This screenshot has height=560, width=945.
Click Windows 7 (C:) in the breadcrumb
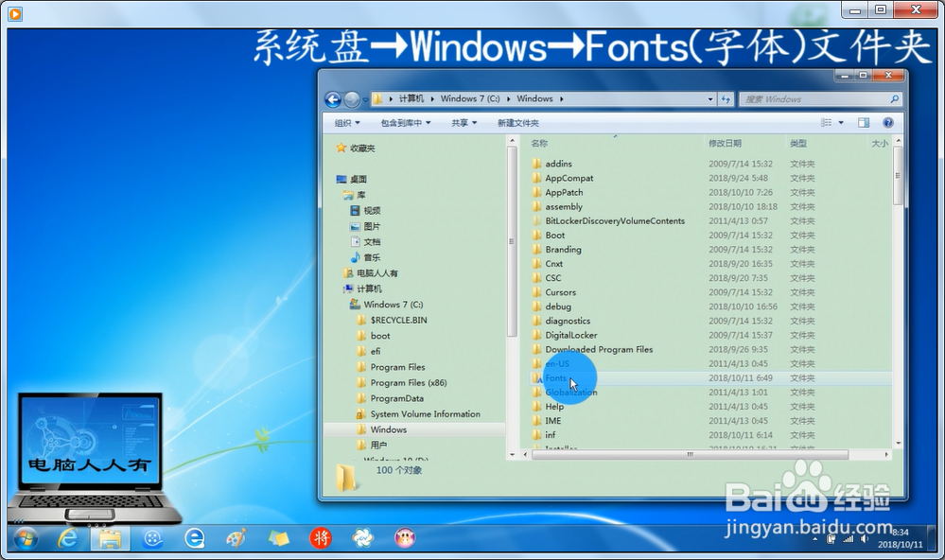(470, 98)
